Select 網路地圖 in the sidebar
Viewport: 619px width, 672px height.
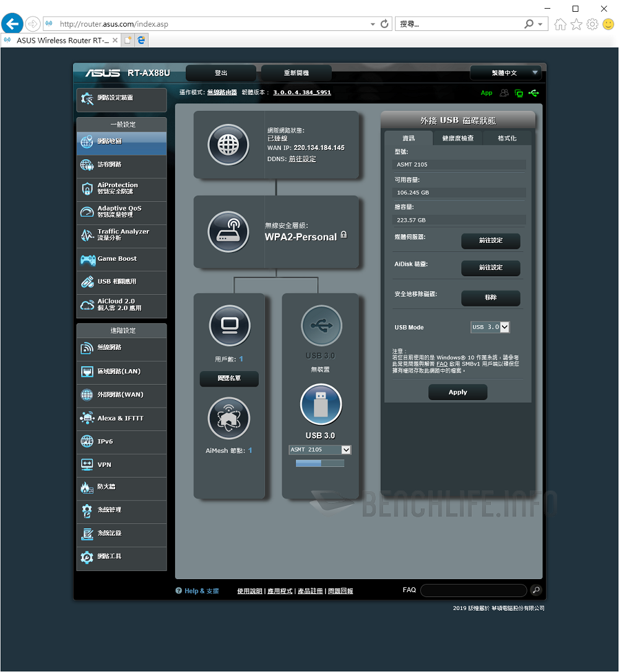[x=121, y=142]
